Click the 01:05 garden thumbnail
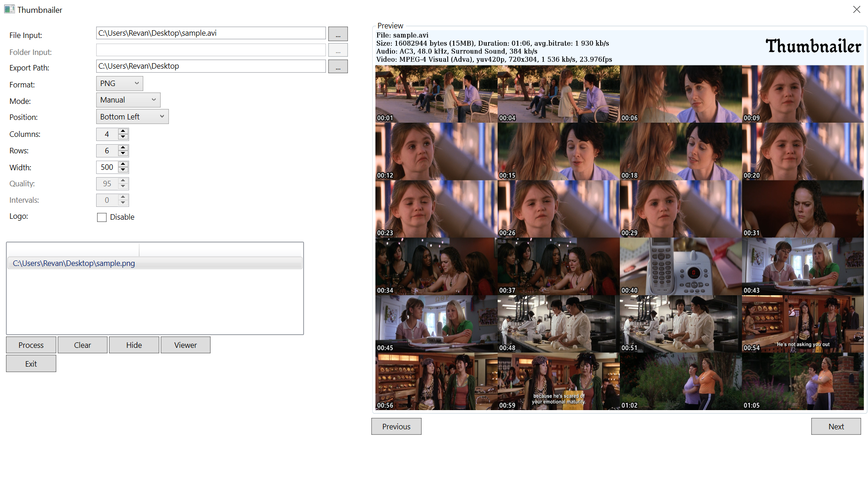The height and width of the screenshot is (487, 868). click(x=803, y=381)
